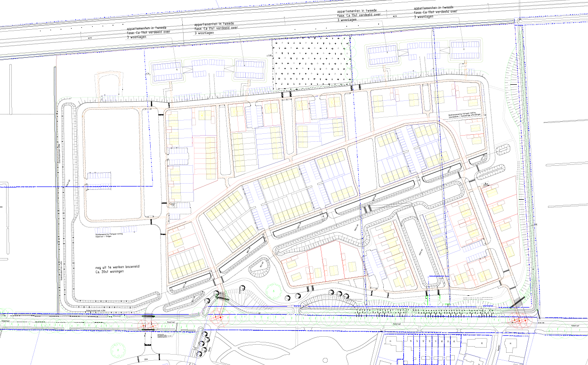Click the 'Kleistraat' street label at bottom right
The width and height of the screenshot is (588, 365).
[x=574, y=325]
